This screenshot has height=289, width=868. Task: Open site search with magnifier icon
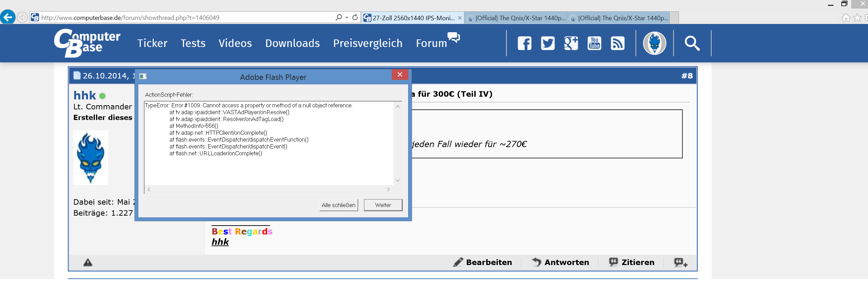(x=692, y=43)
